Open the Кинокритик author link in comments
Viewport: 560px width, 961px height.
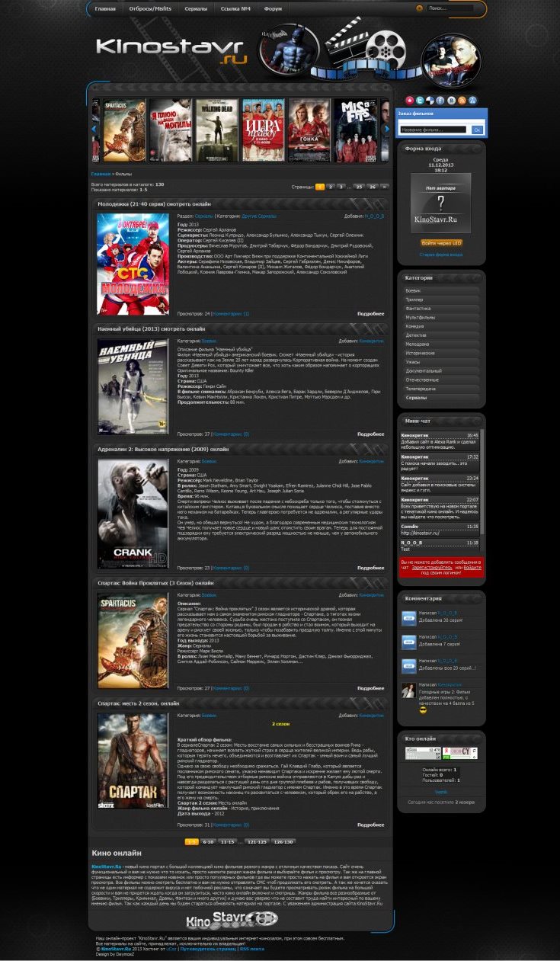click(x=450, y=685)
